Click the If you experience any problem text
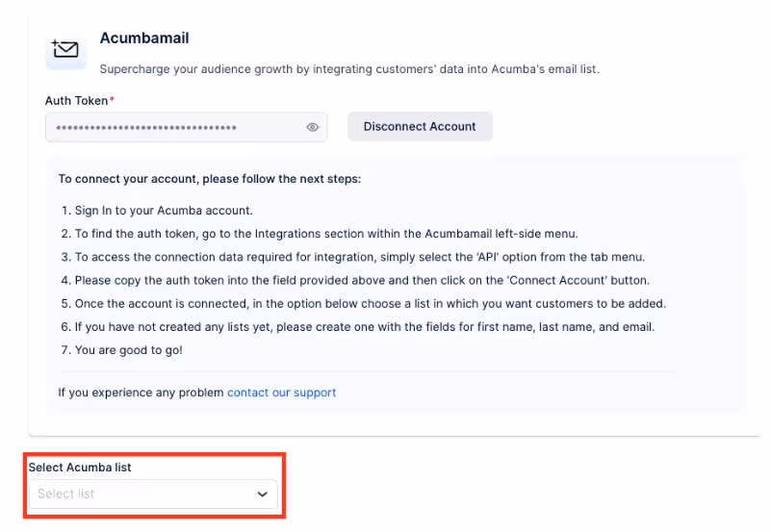The width and height of the screenshot is (771, 532). pyautogui.click(x=141, y=393)
